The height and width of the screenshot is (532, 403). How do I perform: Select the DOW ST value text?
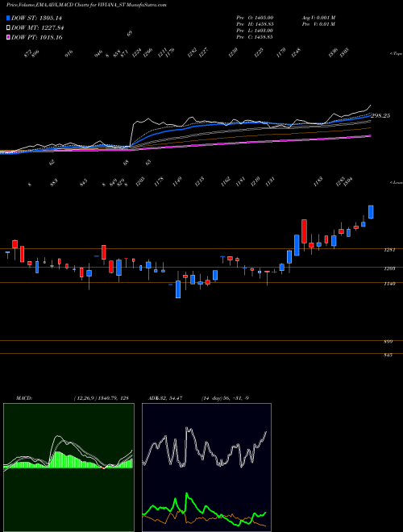click(x=51, y=18)
